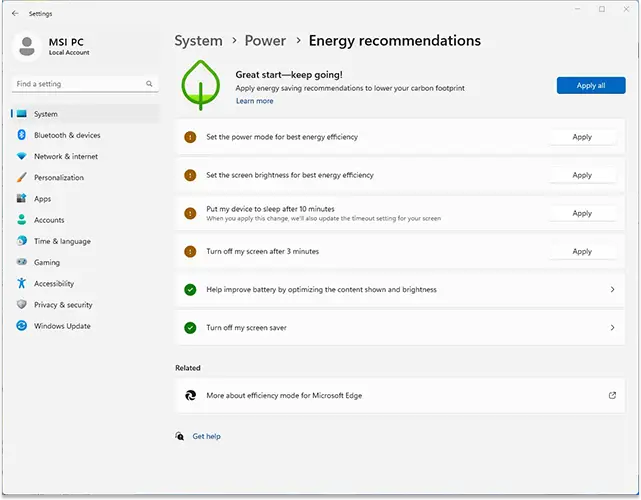Screen dimensions: 641x500
Task: Click the Gaming controller icon in sidebar
Action: tap(21, 262)
